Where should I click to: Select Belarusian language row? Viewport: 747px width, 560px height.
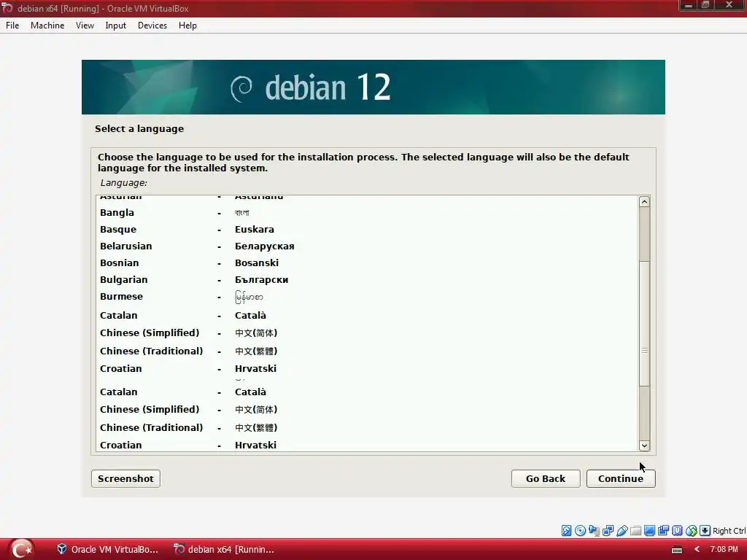tap(367, 246)
